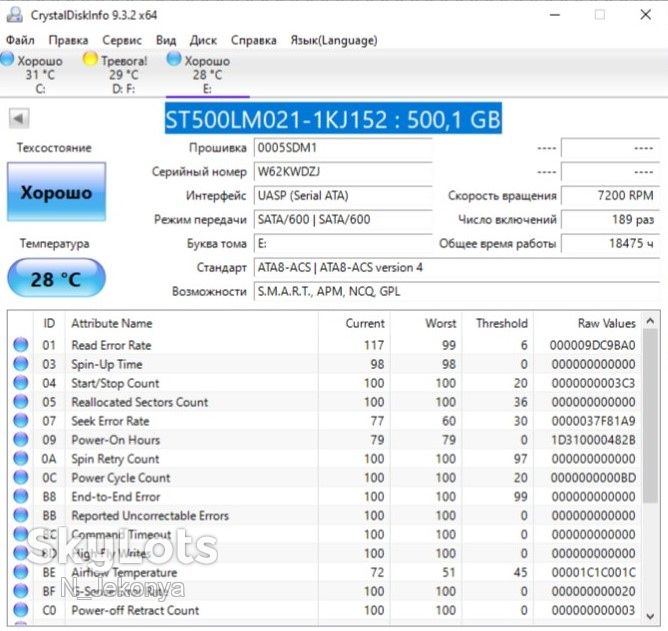Screen dimensions: 668x631
Task: Click the Прошивка field 0005SDM1
Action: coord(343,148)
